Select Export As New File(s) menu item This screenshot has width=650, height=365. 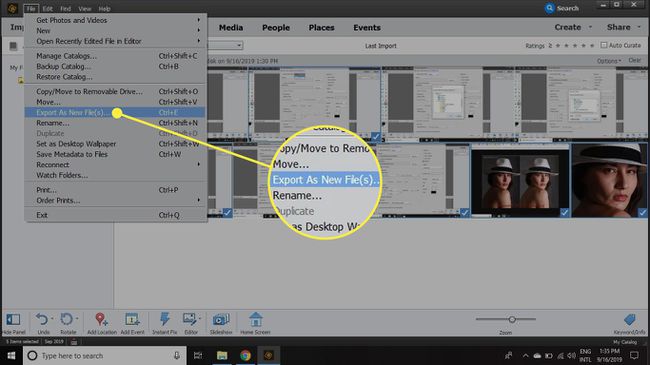coord(115,112)
